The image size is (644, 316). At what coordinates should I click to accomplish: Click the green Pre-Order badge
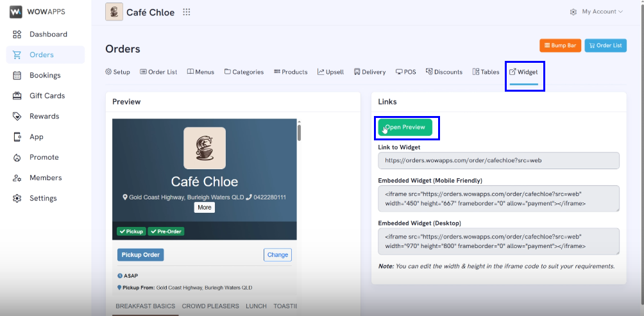[x=166, y=231]
